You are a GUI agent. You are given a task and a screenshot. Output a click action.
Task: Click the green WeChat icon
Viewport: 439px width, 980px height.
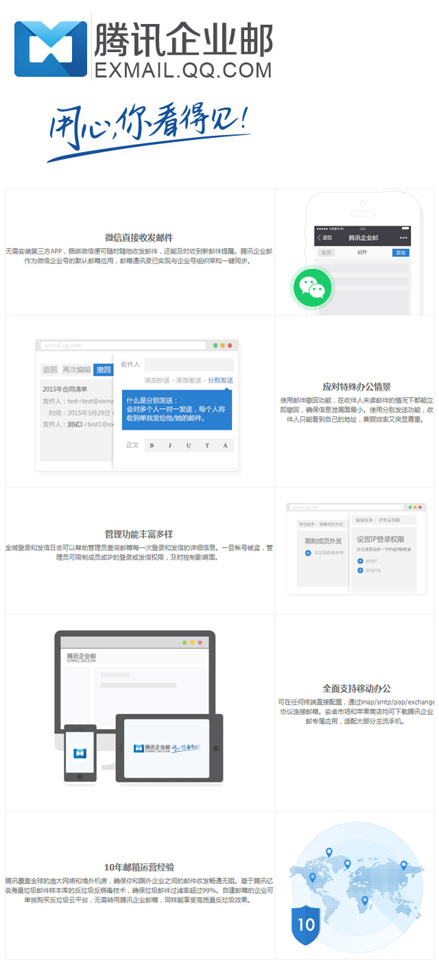(312, 287)
